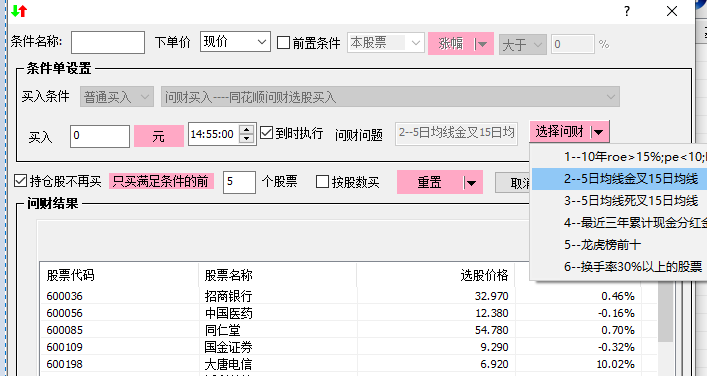Click the pink 元 unit button
Image resolution: width=707 pixels, height=376 pixels.
[x=159, y=136]
